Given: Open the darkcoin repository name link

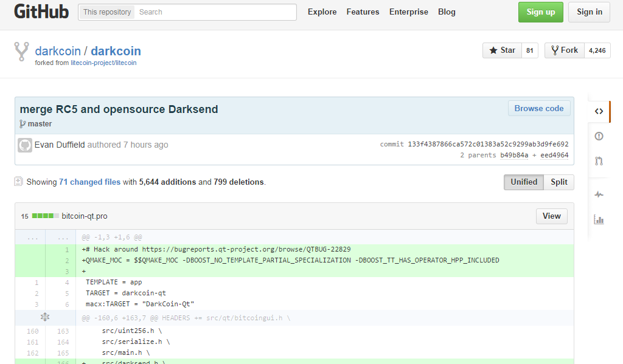Looking at the screenshot, I should [116, 51].
